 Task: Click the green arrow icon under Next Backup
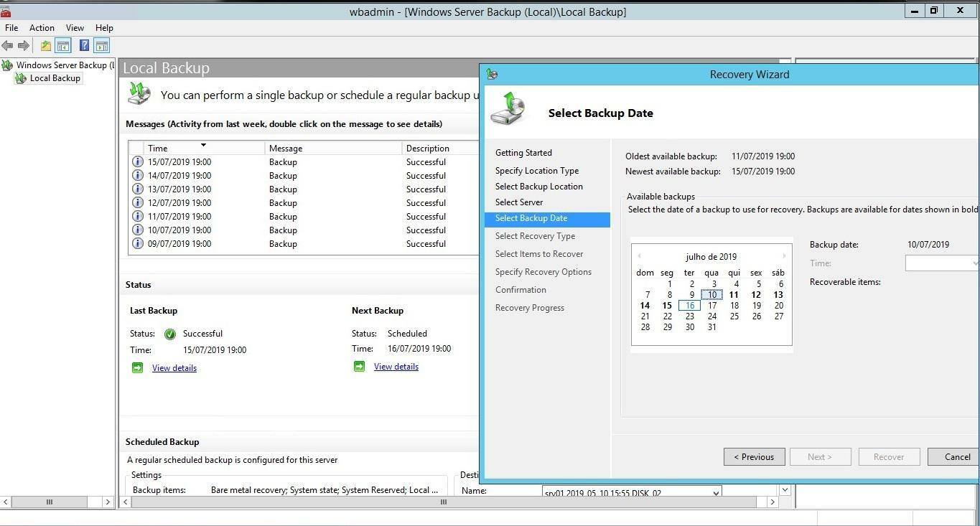[359, 367]
